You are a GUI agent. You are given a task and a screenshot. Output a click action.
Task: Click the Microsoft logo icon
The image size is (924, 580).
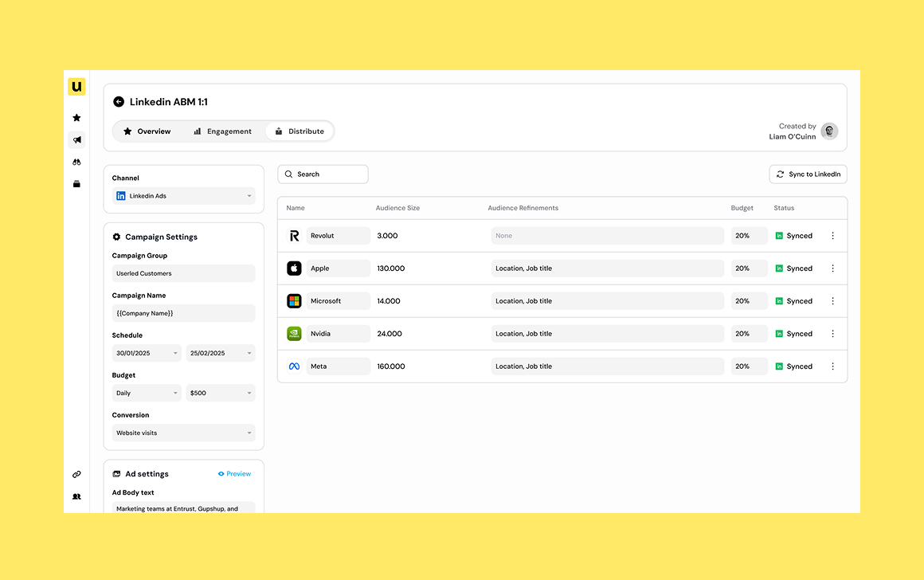click(294, 301)
